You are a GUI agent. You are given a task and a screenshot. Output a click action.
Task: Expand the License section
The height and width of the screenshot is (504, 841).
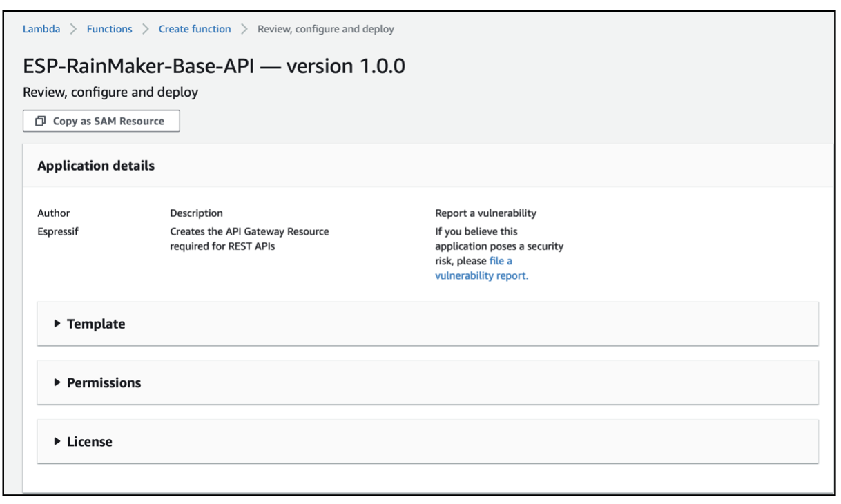(x=427, y=441)
